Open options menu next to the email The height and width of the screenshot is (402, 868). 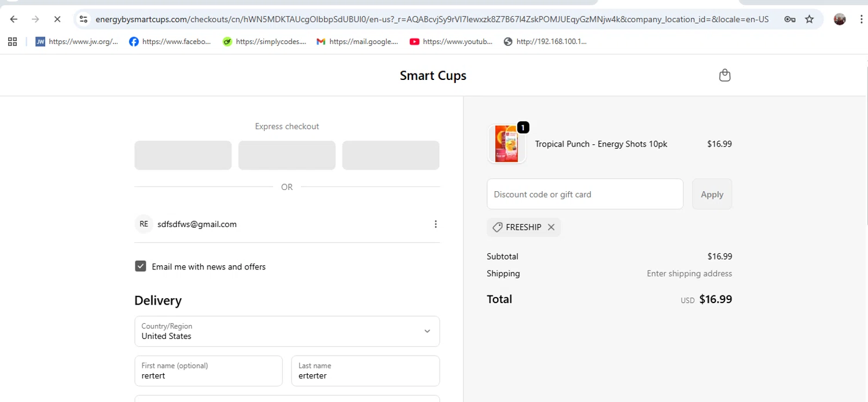coord(436,224)
